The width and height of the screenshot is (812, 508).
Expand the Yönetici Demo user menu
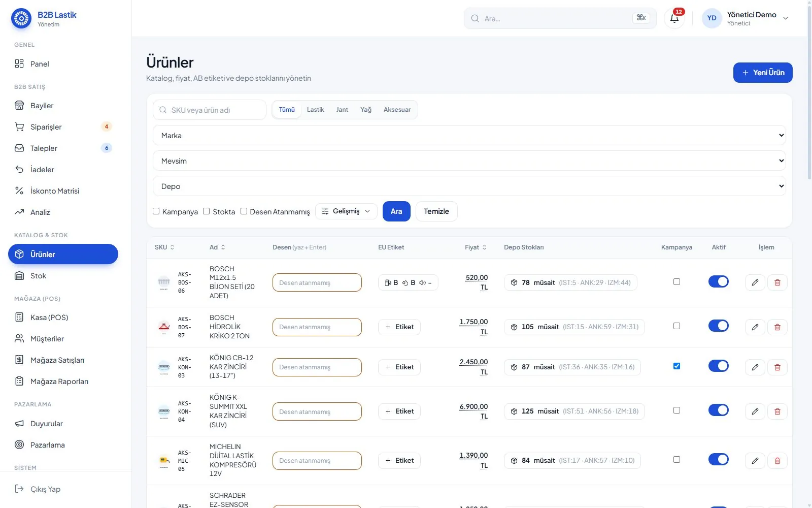point(746,18)
